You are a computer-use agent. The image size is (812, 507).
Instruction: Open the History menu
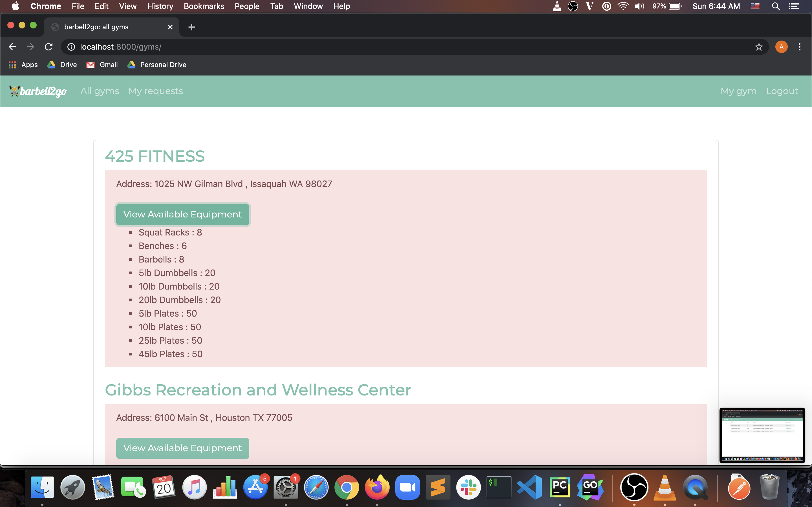click(160, 6)
